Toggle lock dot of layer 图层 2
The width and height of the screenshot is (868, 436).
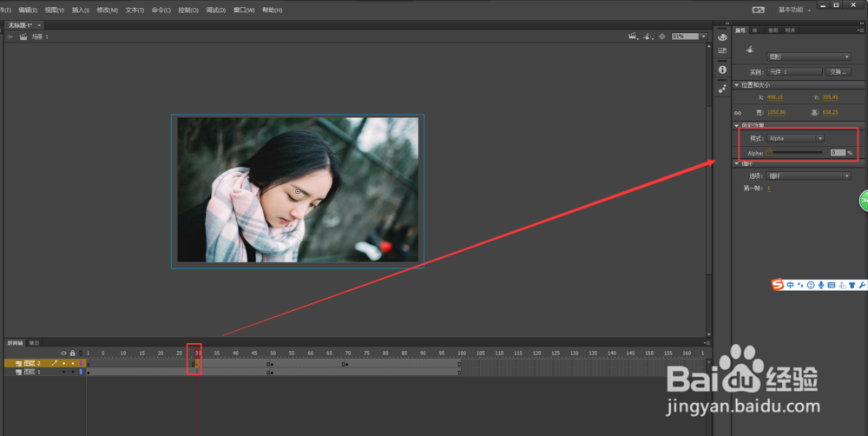coord(73,363)
